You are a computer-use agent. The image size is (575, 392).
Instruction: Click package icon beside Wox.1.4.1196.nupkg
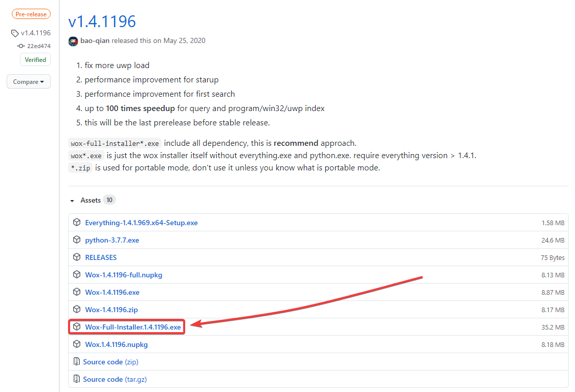(x=77, y=344)
